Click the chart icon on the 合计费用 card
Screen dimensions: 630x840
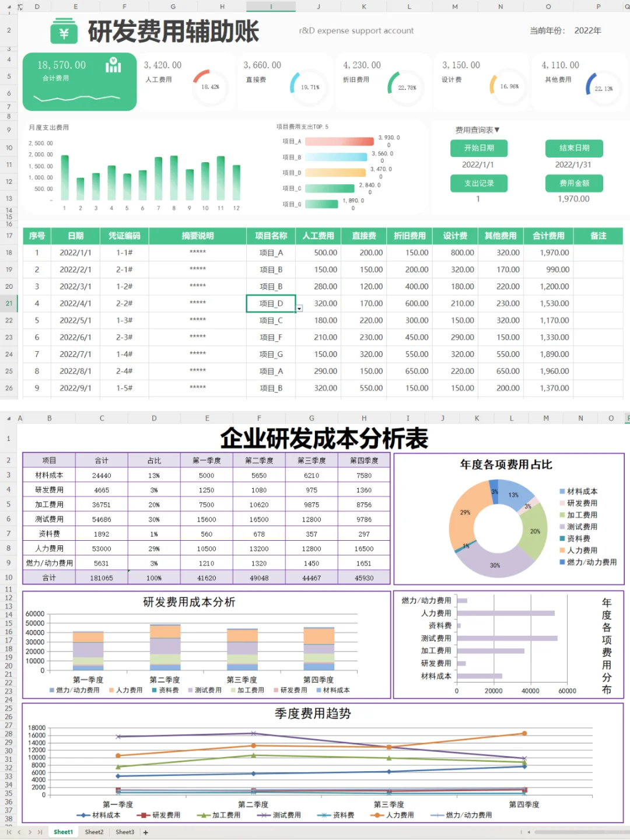click(x=113, y=66)
